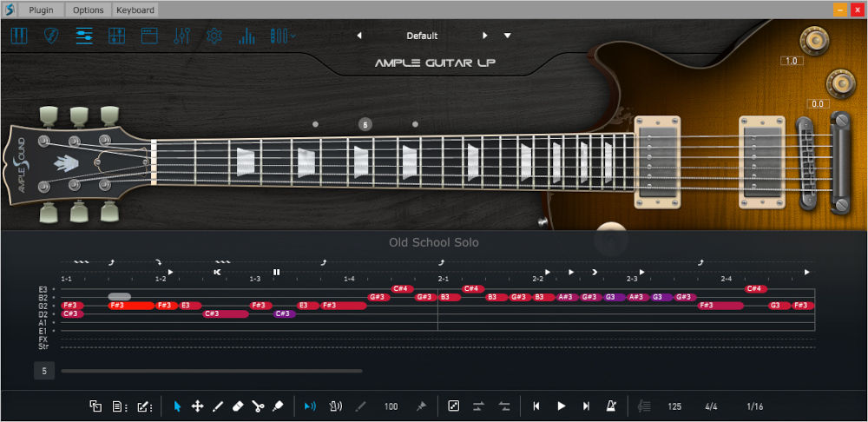The height and width of the screenshot is (422, 868).
Task: Click the dimmed velocity pencil icon
Action: coord(360,406)
